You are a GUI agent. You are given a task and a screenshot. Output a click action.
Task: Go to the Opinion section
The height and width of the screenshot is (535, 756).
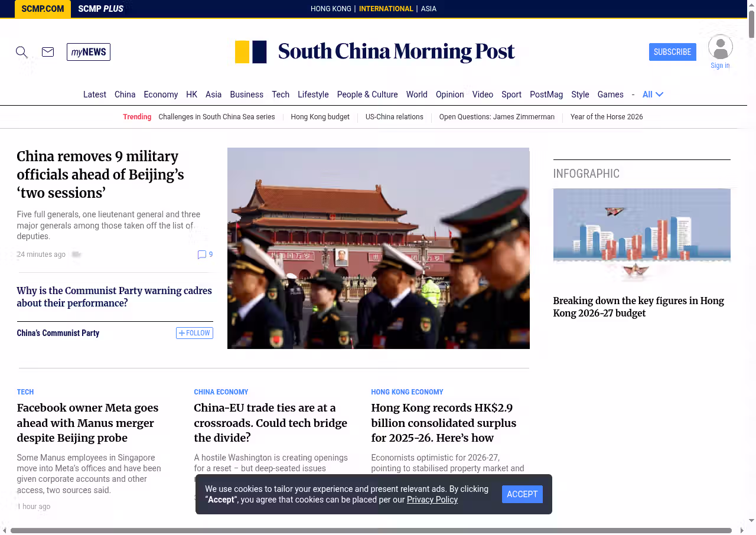449,94
